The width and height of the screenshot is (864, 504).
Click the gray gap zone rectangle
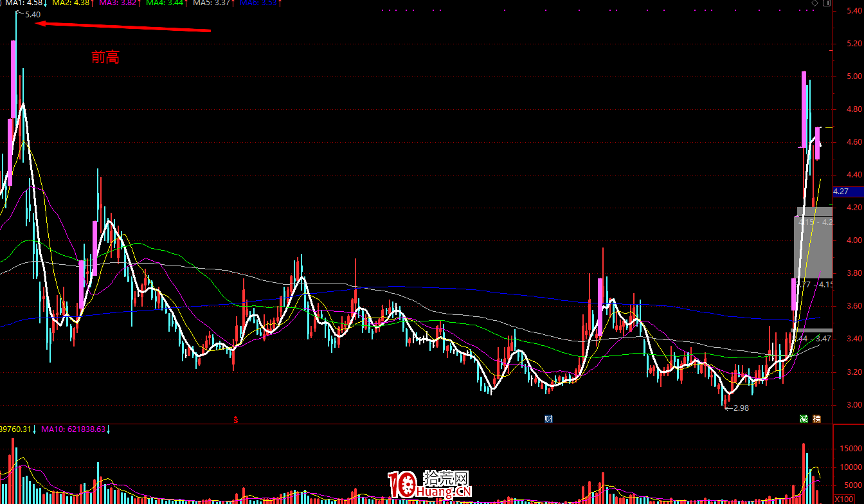[814, 248]
